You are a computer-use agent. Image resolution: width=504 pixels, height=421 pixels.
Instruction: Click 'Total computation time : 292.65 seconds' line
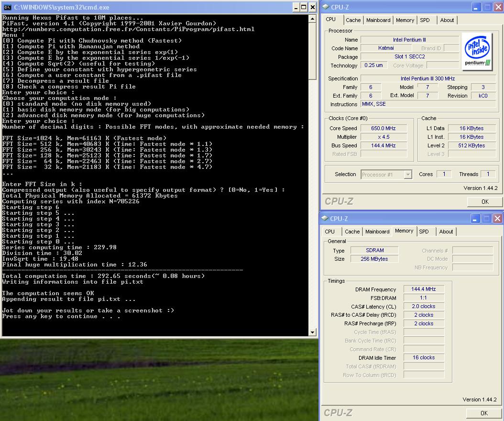click(103, 276)
